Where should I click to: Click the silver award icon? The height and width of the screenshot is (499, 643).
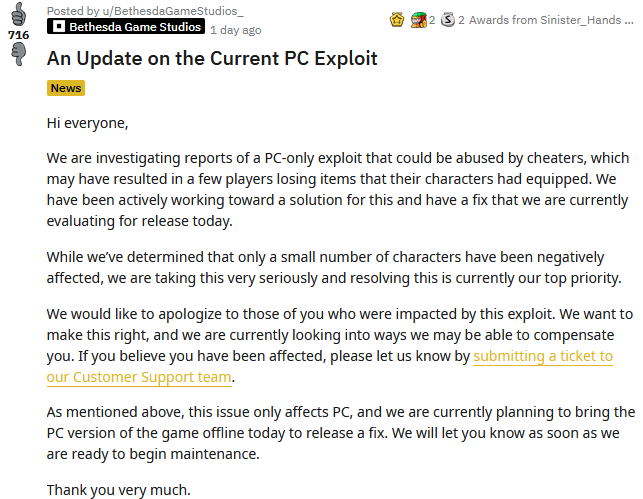[x=447, y=19]
